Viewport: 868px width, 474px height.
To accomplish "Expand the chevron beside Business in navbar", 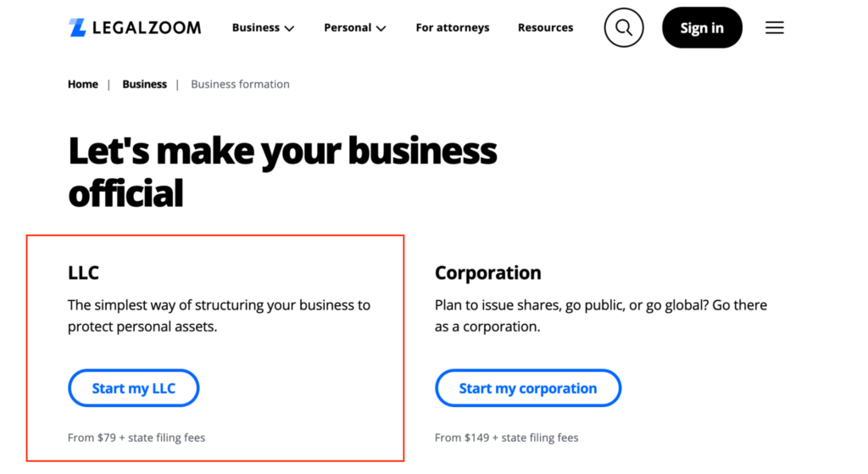I will click(x=289, y=28).
